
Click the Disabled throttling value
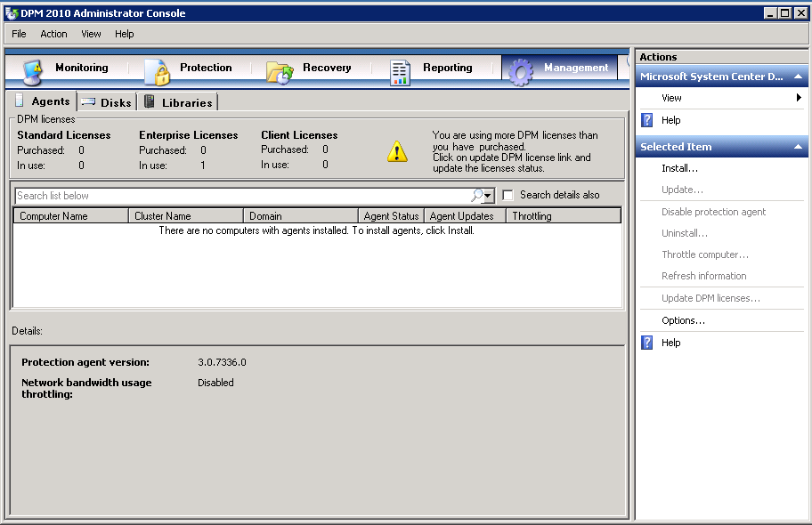[x=215, y=383]
